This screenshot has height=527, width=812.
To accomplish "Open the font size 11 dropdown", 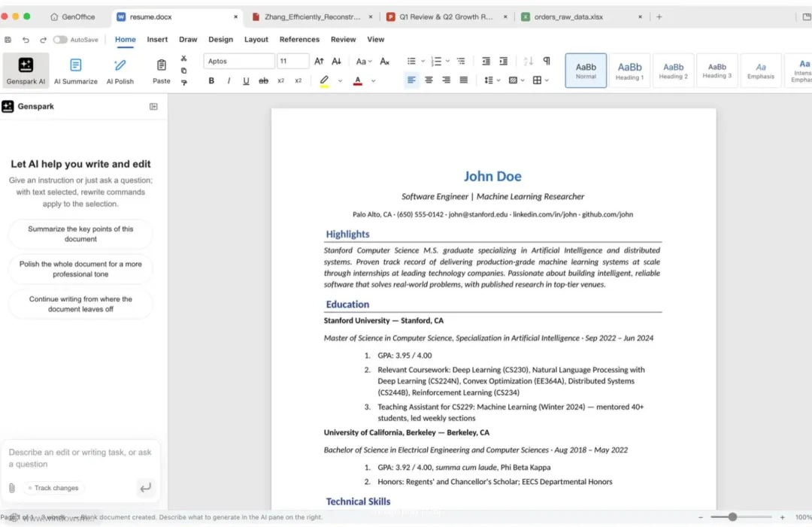I will [292, 61].
